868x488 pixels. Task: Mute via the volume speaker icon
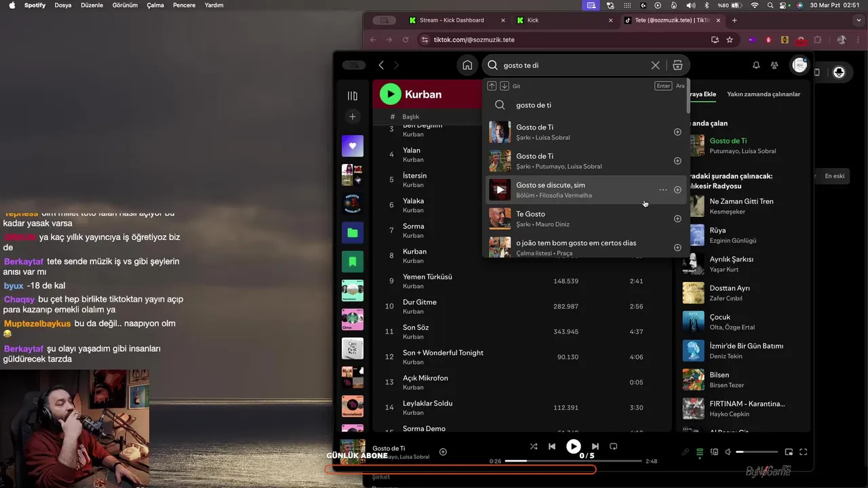pos(728,452)
